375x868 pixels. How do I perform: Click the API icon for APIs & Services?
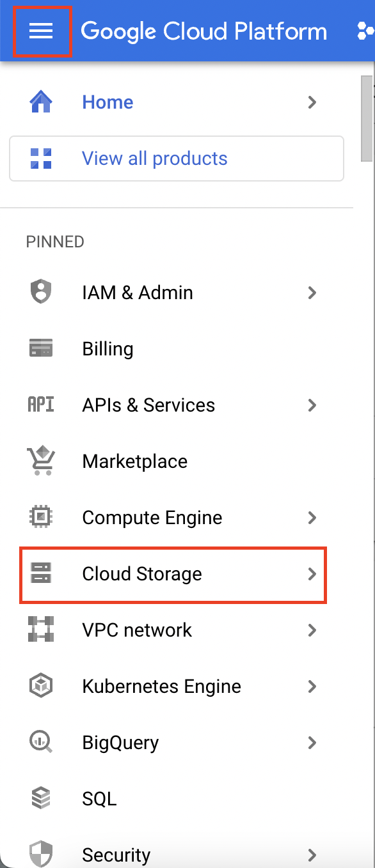(x=41, y=405)
